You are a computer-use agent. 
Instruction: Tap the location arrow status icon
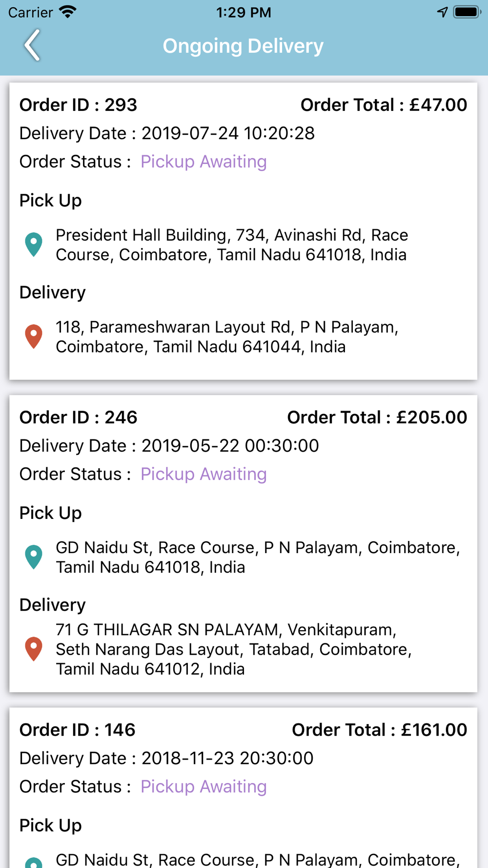[x=442, y=12]
